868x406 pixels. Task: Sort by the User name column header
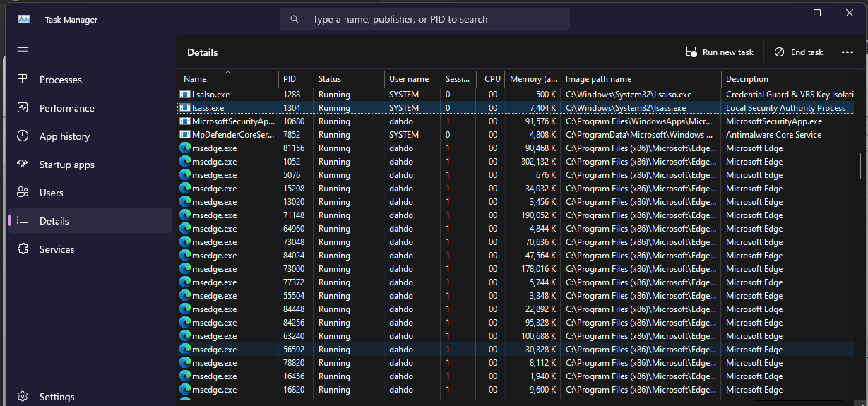[x=412, y=79]
